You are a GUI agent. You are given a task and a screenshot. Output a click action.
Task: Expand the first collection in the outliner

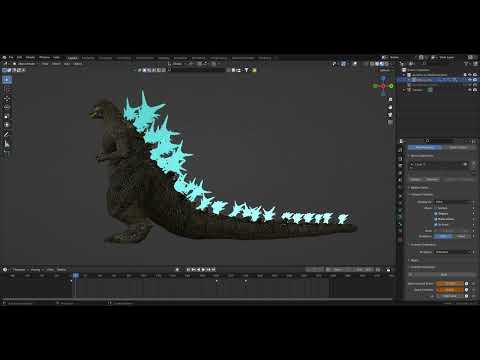[404, 75]
